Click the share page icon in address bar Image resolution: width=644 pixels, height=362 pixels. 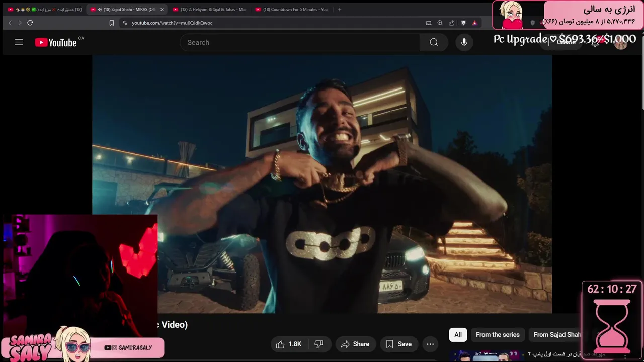click(451, 23)
